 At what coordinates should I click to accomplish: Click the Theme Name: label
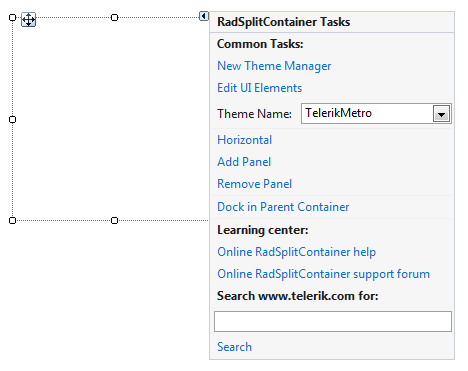pyautogui.click(x=254, y=114)
